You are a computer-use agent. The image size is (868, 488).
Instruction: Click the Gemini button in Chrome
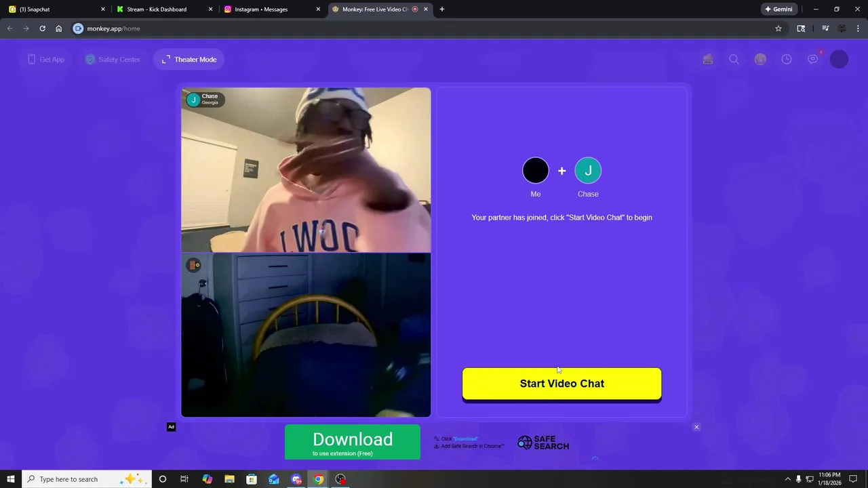(x=778, y=9)
